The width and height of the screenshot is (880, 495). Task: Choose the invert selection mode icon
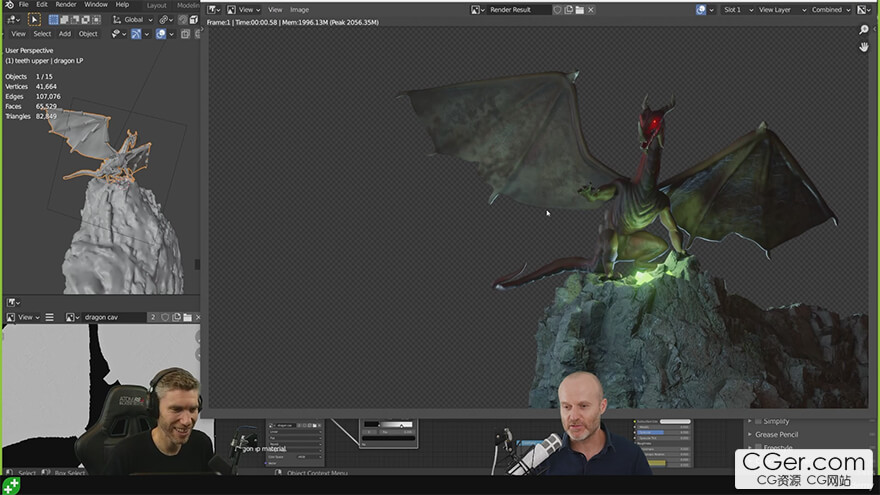(x=85, y=20)
